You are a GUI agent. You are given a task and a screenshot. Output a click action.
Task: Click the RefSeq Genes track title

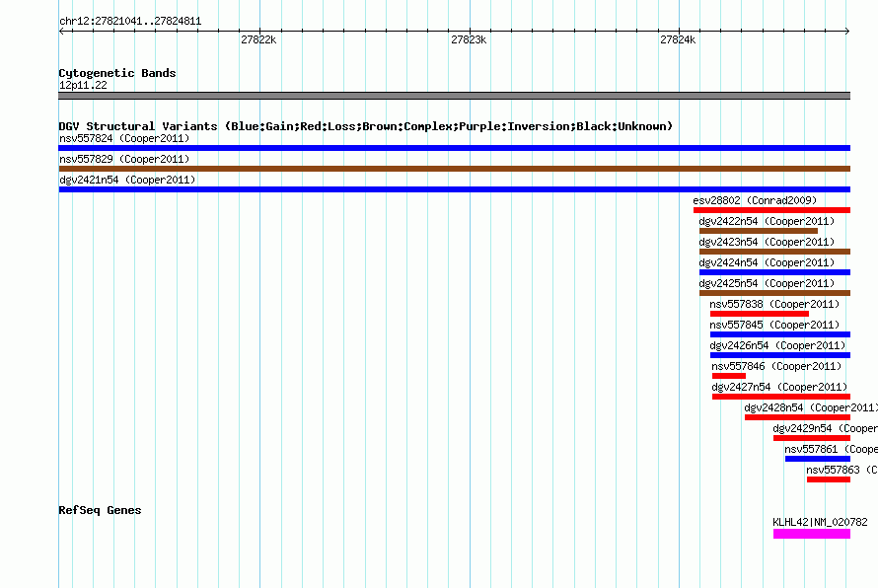[100, 510]
